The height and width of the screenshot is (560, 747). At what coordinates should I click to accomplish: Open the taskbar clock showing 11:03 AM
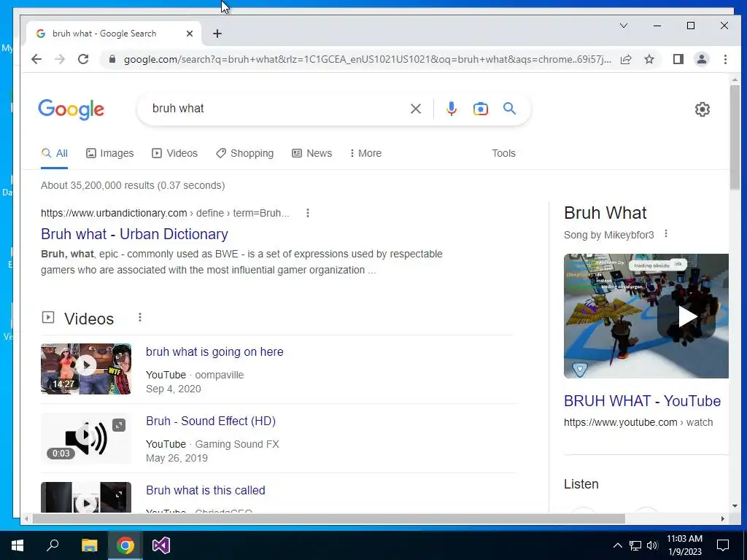[684, 545]
